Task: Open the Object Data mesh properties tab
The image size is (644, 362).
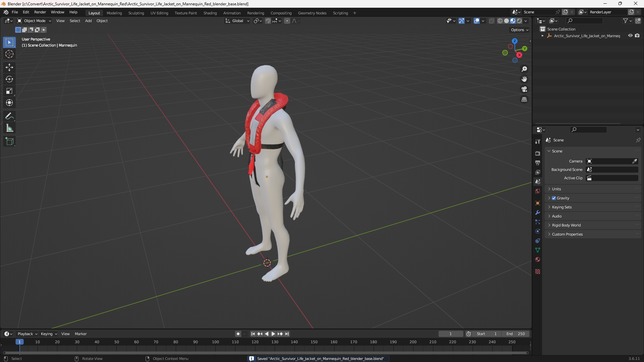Action: coord(538,250)
